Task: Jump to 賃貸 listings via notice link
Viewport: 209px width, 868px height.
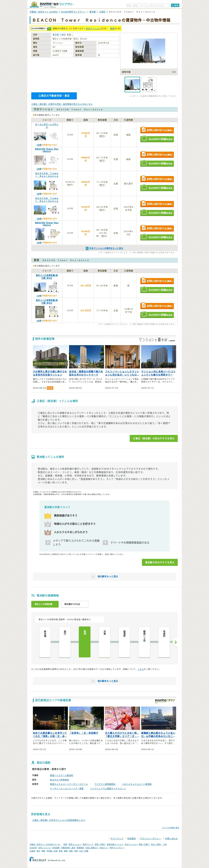Action: click(x=112, y=29)
